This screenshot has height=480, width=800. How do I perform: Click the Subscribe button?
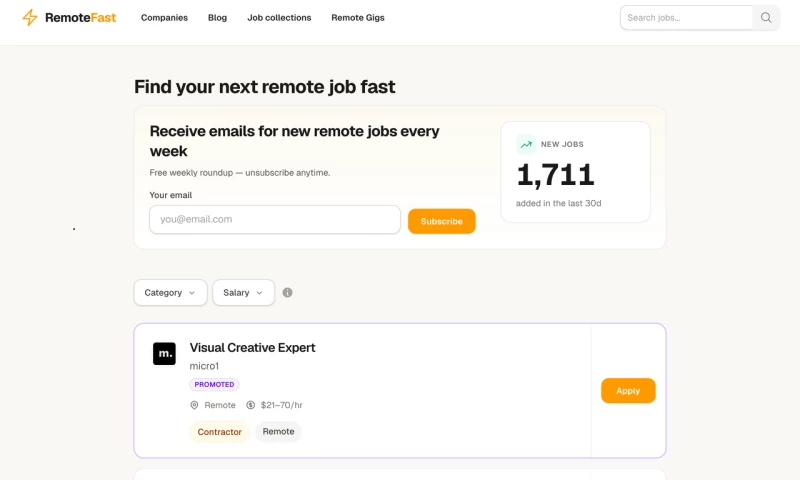[442, 221]
